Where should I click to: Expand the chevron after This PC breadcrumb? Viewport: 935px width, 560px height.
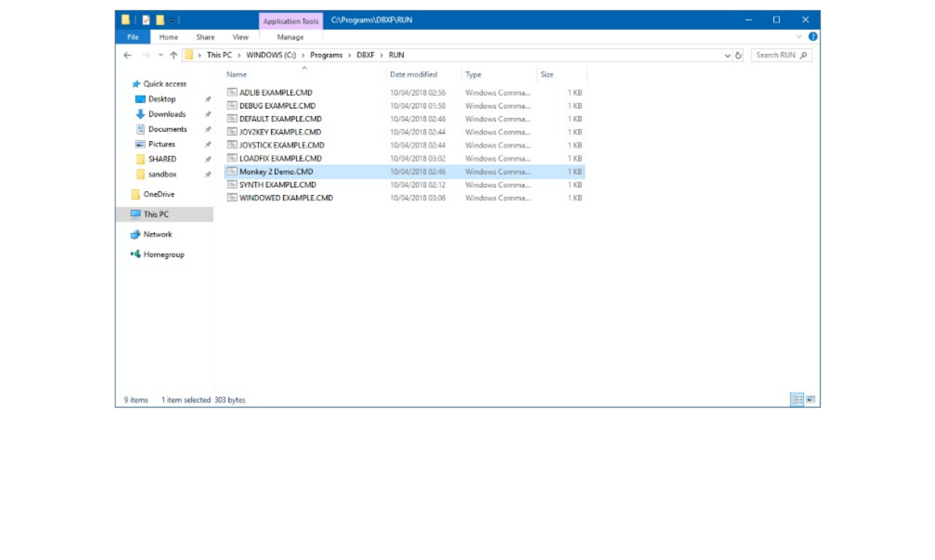[x=239, y=55]
